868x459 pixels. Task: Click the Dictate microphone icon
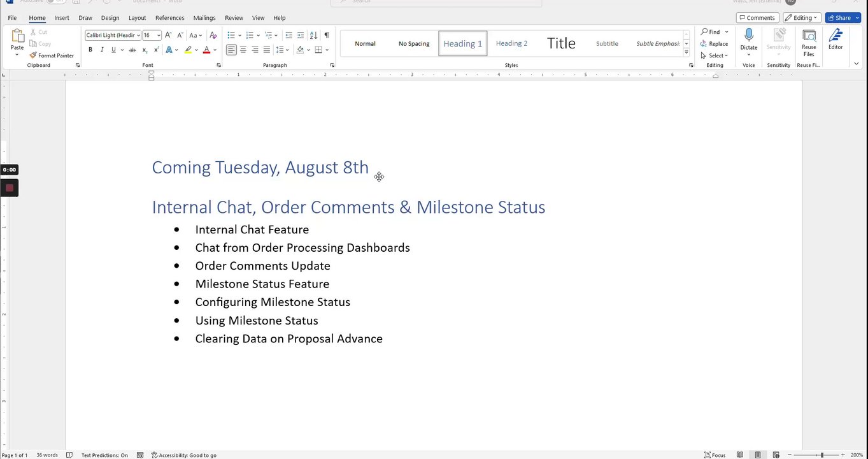click(x=749, y=36)
